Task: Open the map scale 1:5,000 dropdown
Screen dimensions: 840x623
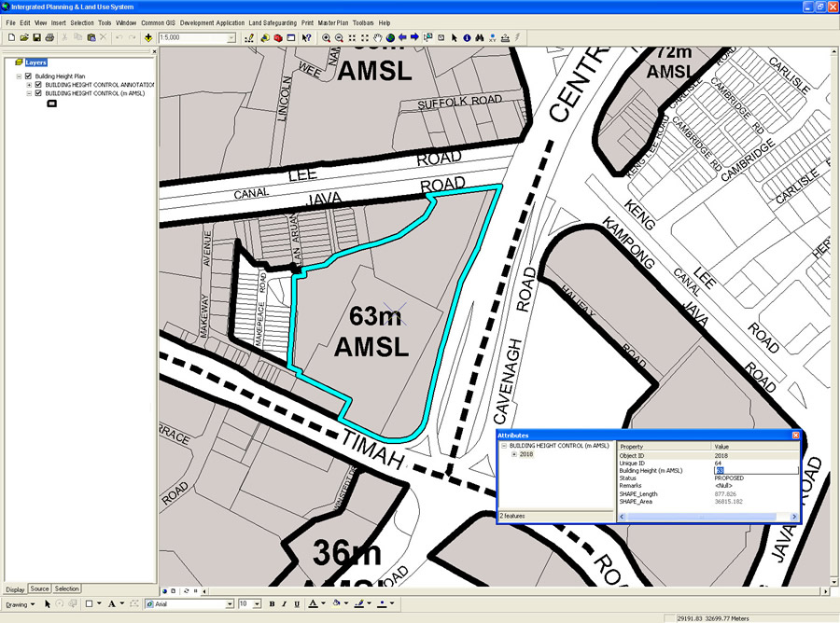Action: point(231,38)
